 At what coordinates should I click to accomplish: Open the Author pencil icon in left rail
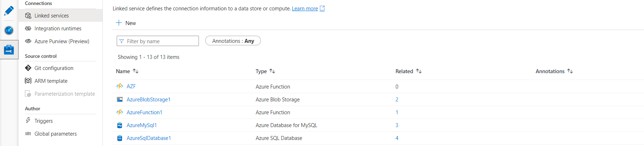pyautogui.click(x=9, y=11)
